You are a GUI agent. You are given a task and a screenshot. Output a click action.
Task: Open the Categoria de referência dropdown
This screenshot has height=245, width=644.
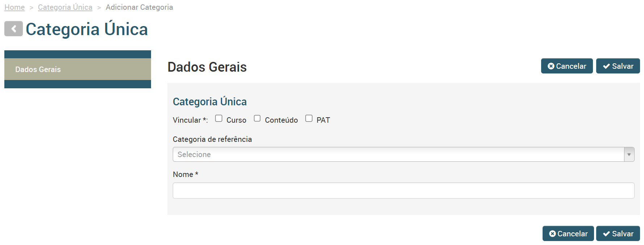click(x=403, y=155)
